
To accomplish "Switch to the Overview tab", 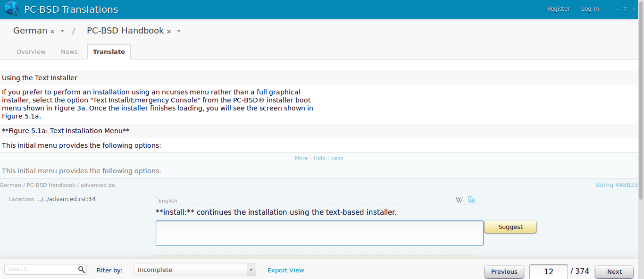I will click(31, 52).
